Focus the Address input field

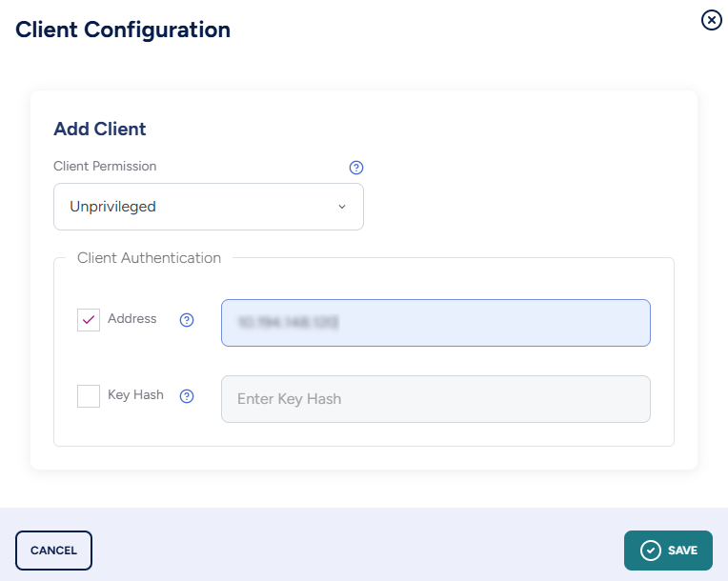click(435, 323)
